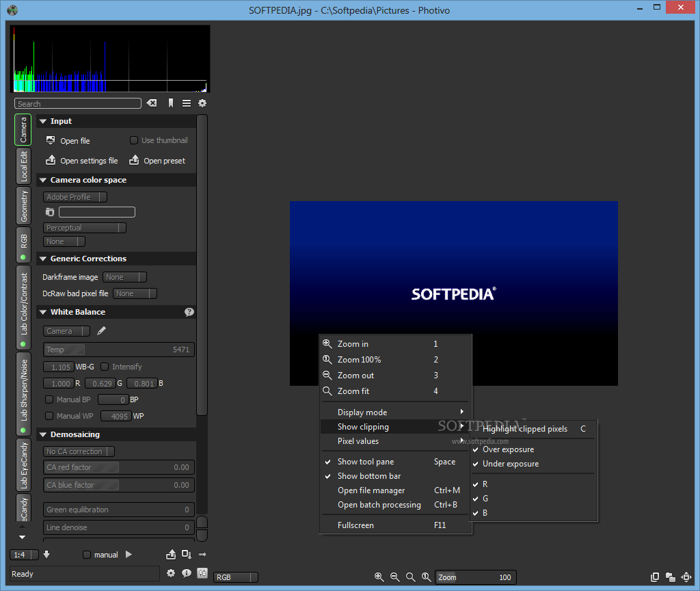Toggle the manual checkbox at bottom
This screenshot has height=591, width=700.
(x=87, y=555)
